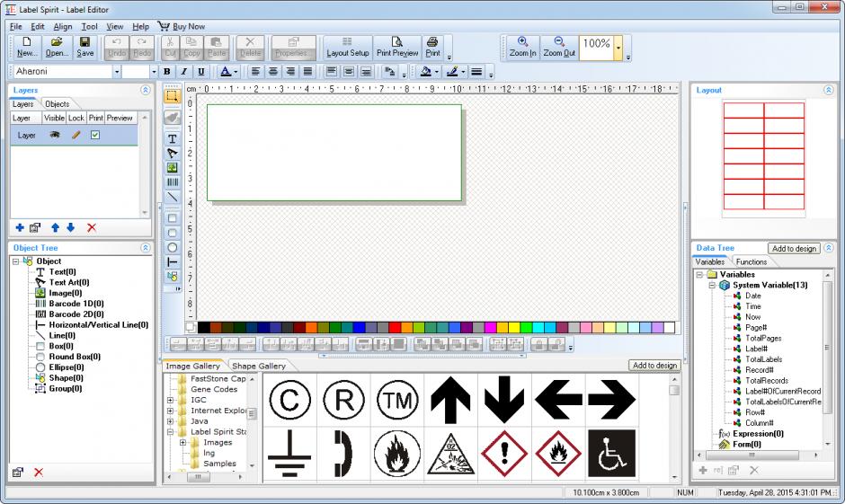Pick the copyright symbol from Image Gallery
The width and height of the screenshot is (845, 504).
pyautogui.click(x=290, y=400)
